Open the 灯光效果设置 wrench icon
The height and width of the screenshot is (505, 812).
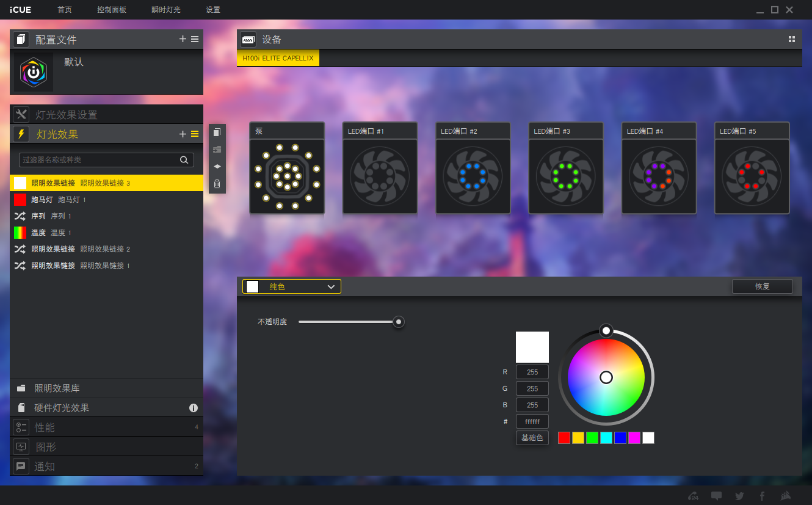[21, 115]
